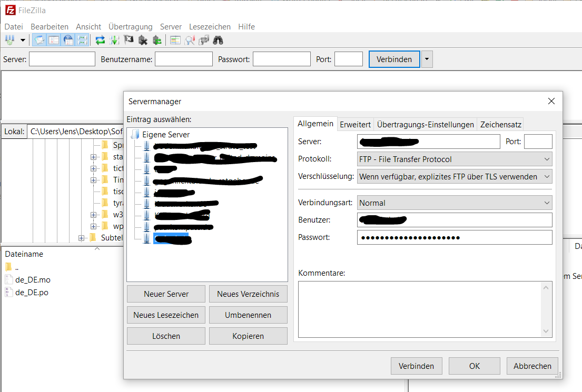
Task: Toggle the transfer queue display icon
Action: click(x=82, y=40)
